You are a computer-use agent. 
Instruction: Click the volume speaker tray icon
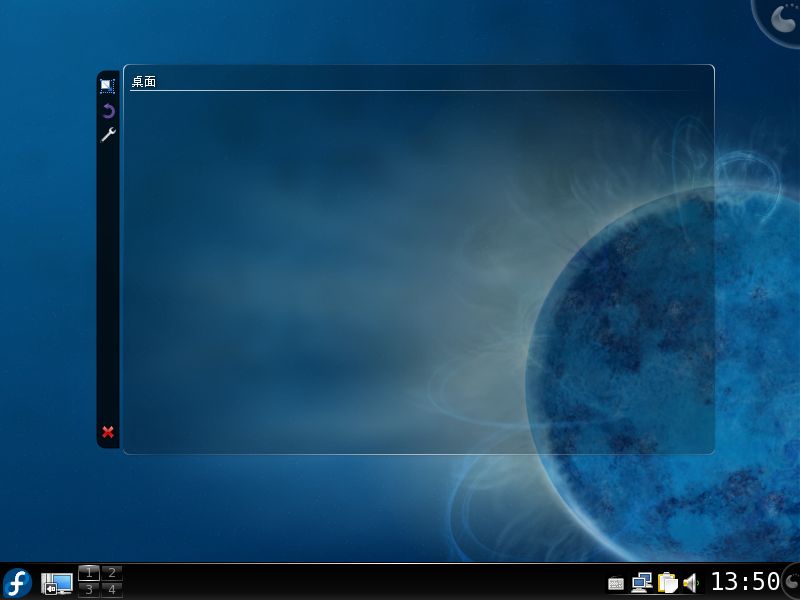click(691, 583)
